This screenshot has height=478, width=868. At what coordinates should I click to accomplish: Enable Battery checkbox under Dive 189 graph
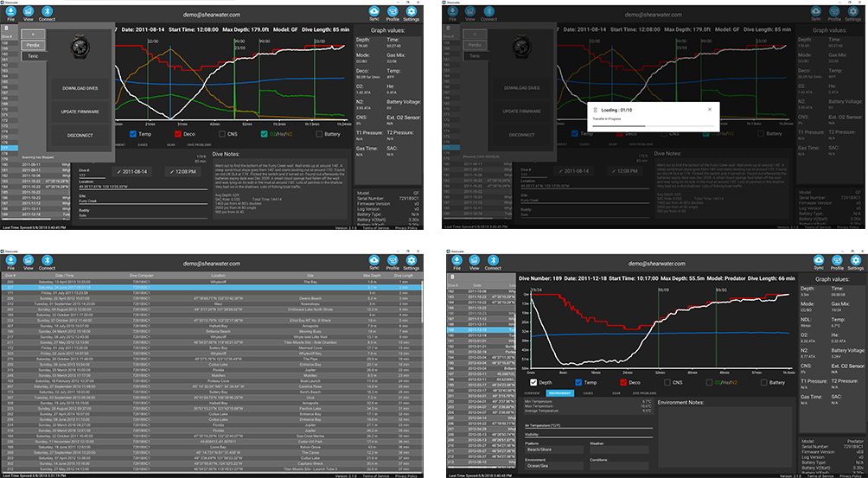click(764, 382)
